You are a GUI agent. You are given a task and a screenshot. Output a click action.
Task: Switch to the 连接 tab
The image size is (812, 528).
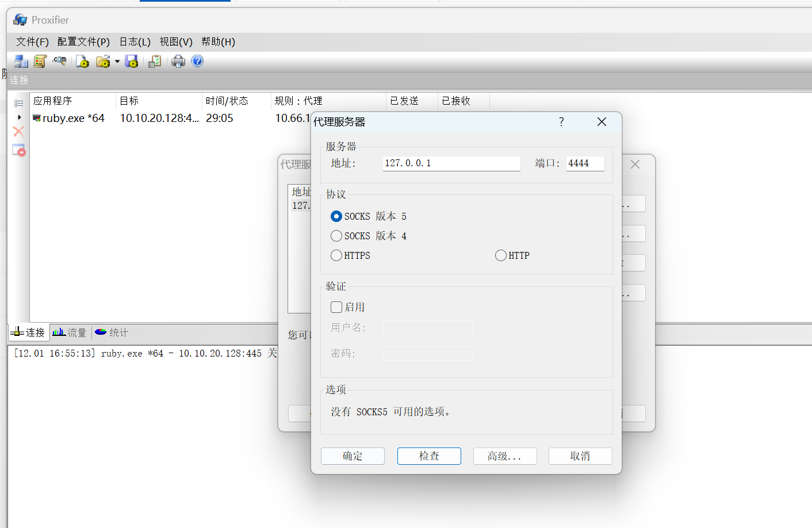pyautogui.click(x=28, y=332)
